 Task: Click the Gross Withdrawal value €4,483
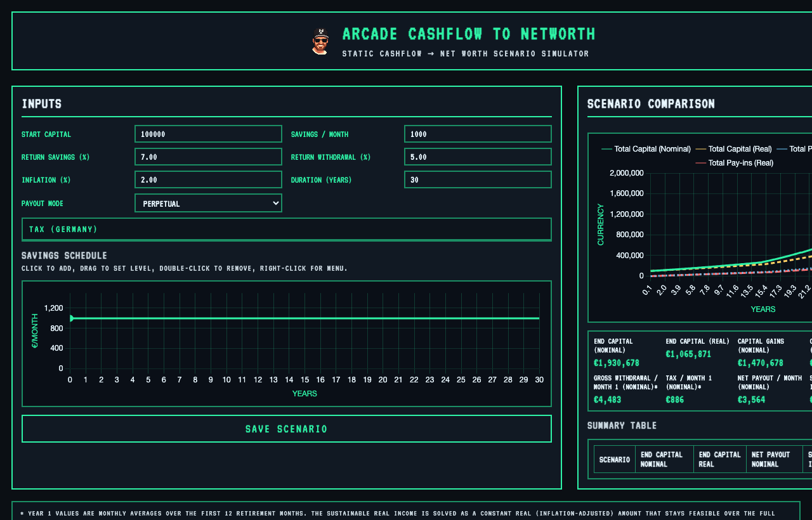coord(607,400)
